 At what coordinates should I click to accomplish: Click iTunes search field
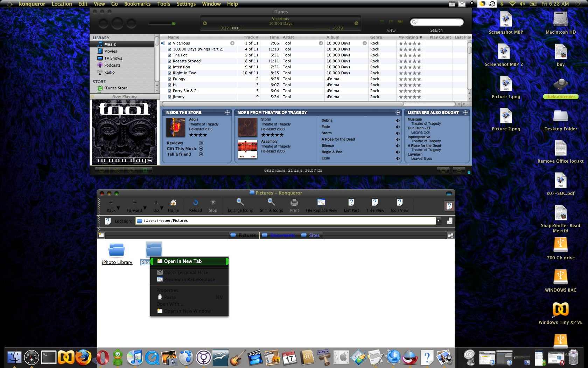(436, 22)
